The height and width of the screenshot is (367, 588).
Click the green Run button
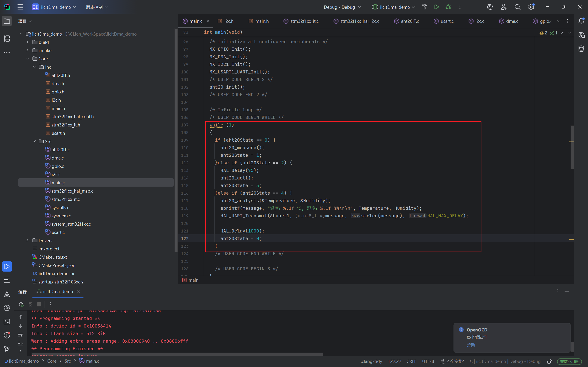(x=436, y=7)
